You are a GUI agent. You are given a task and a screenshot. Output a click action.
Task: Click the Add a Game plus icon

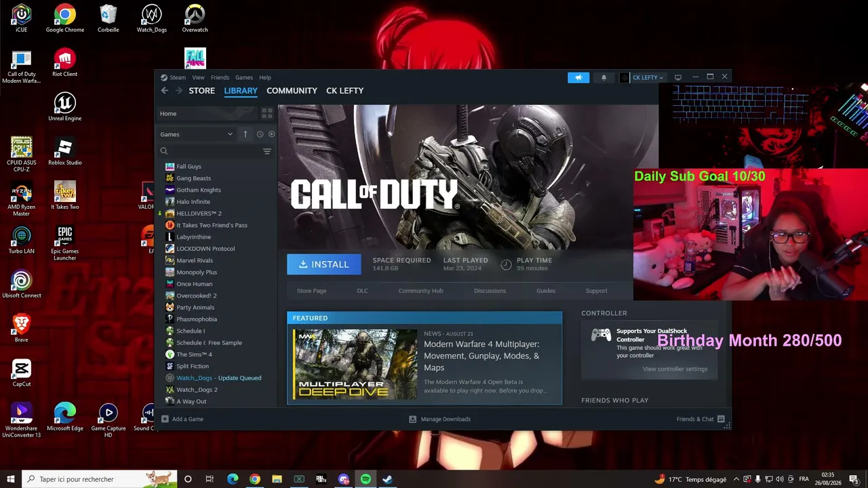[165, 419]
